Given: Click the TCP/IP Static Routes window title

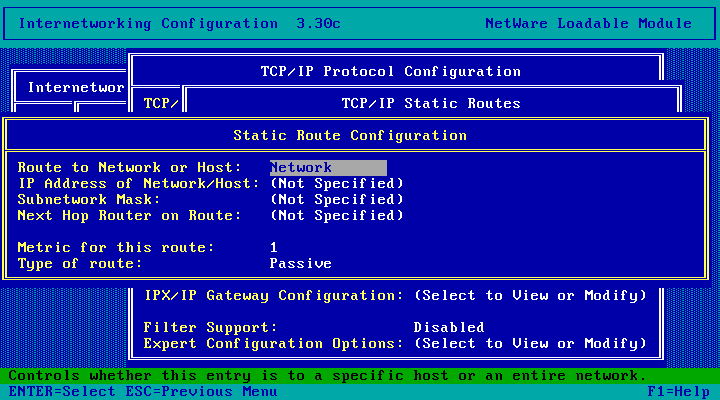Looking at the screenshot, I should tap(431, 104).
